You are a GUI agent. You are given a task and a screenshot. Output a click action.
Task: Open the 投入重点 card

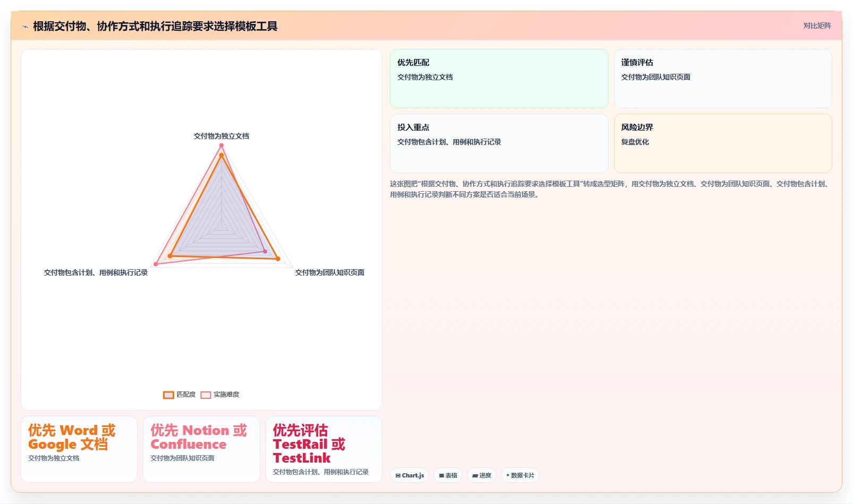[x=499, y=143]
